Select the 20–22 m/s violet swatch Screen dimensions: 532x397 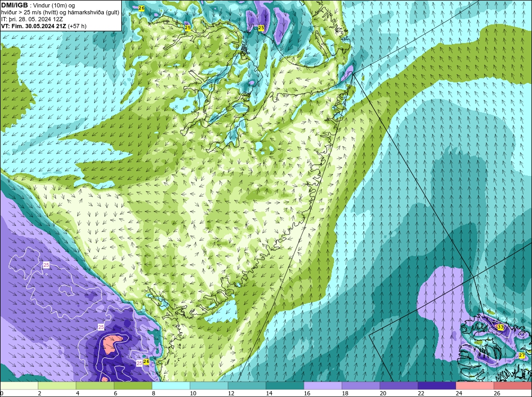tap(399, 386)
